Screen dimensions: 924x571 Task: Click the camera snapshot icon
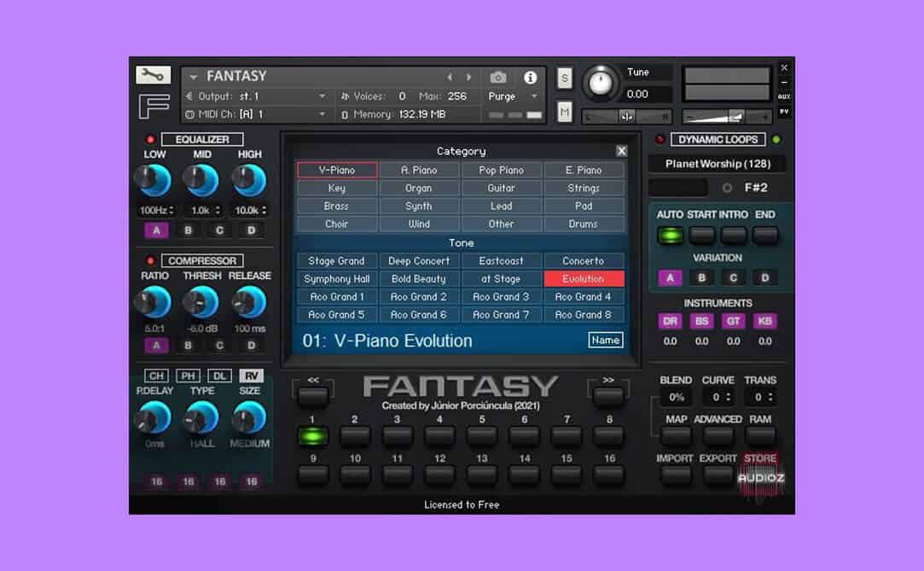pyautogui.click(x=498, y=77)
